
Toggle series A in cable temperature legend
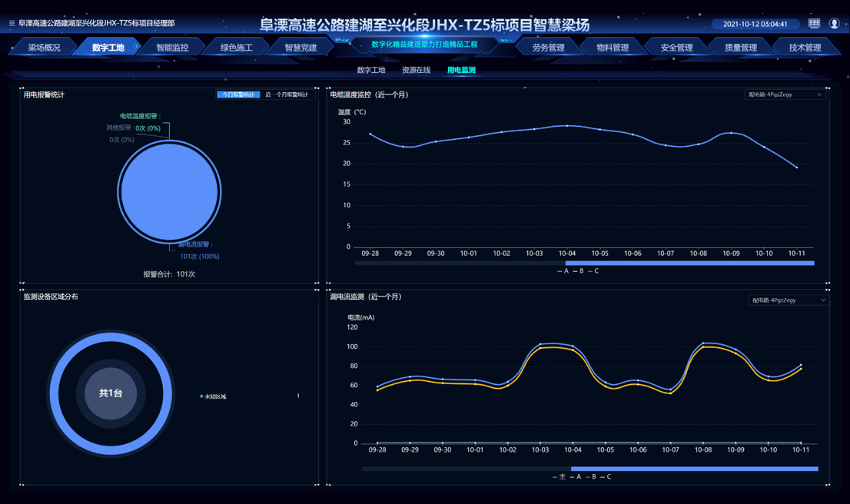tap(563, 271)
